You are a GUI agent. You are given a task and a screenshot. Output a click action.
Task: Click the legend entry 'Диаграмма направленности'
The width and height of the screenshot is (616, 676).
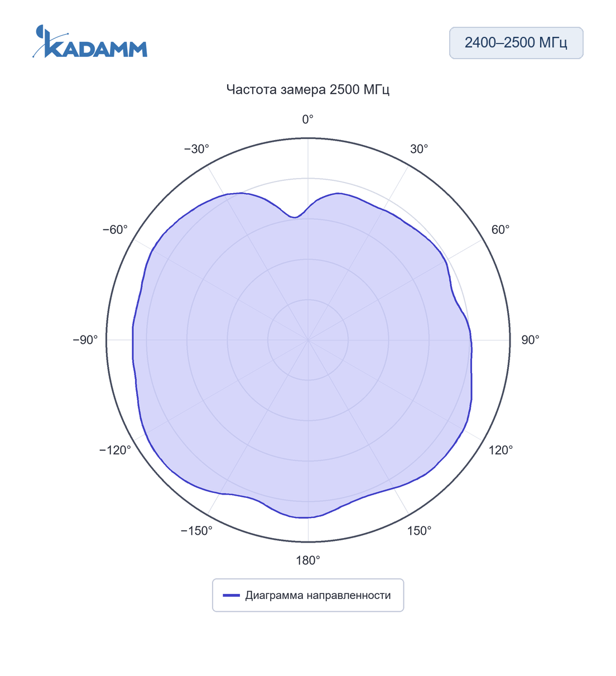tap(308, 595)
